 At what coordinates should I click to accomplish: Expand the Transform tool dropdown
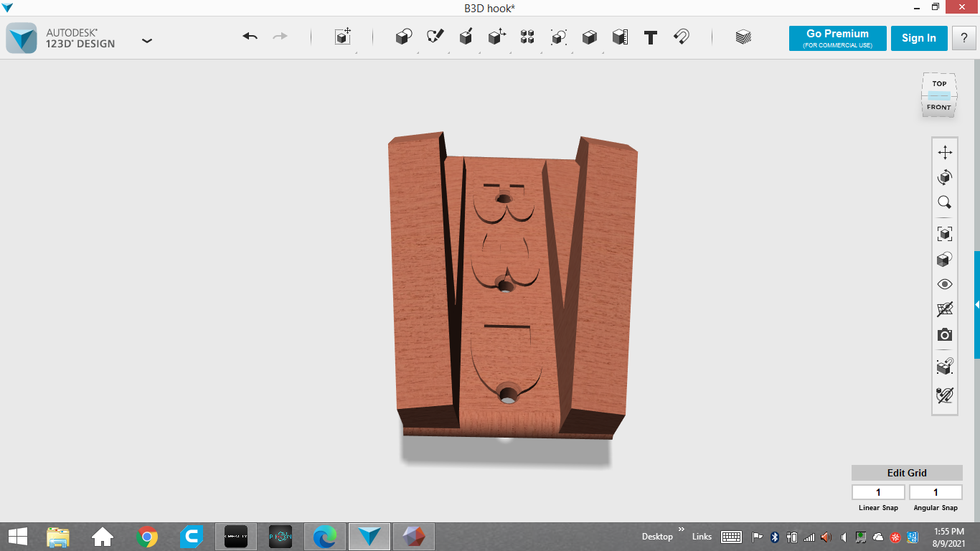[343, 37]
